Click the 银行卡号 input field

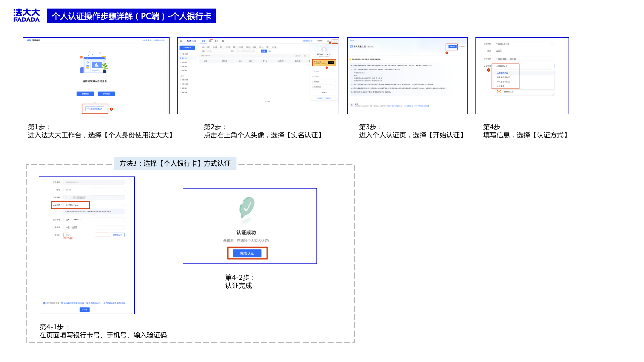pos(94,220)
